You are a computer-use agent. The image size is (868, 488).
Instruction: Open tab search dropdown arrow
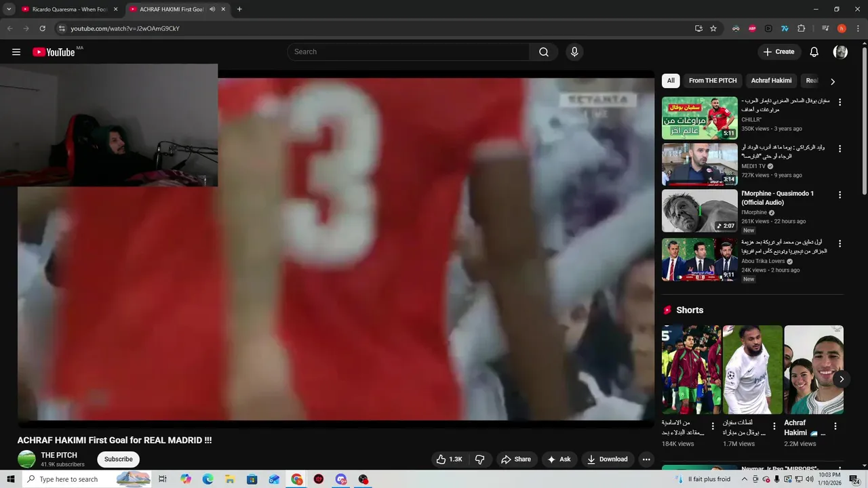pyautogui.click(x=9, y=9)
